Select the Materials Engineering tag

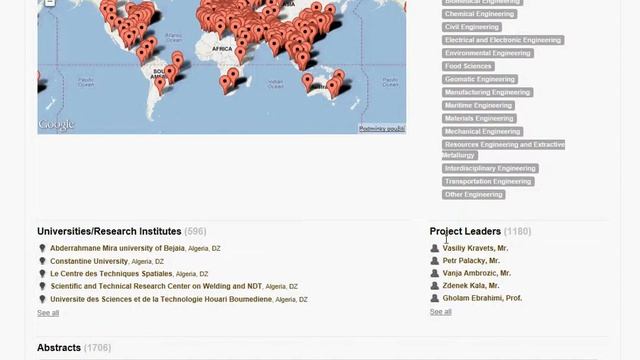click(479, 118)
